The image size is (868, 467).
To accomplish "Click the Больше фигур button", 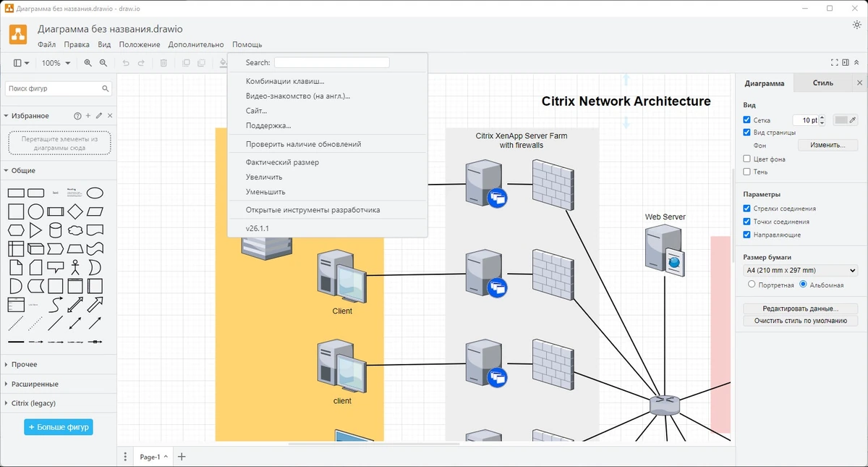I will click(x=59, y=427).
